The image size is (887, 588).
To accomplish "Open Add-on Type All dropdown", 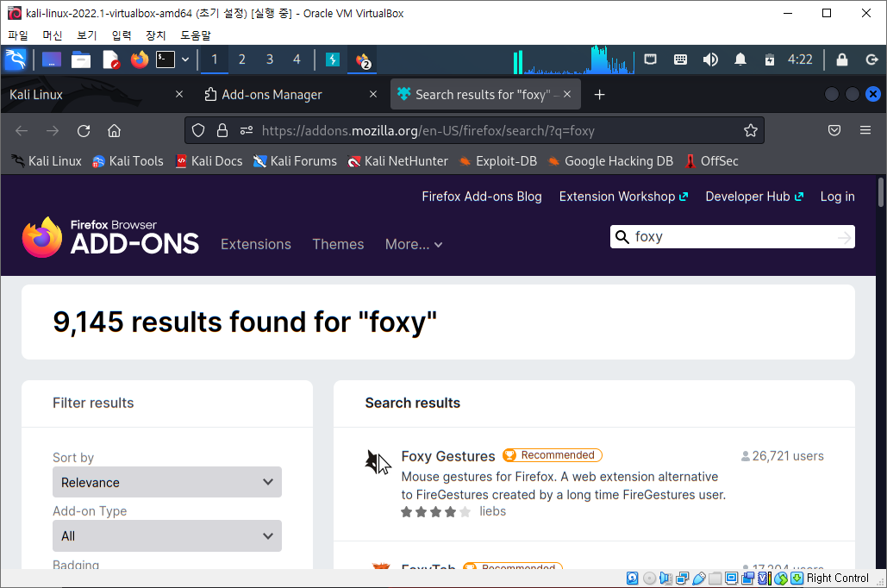I will pyautogui.click(x=167, y=536).
